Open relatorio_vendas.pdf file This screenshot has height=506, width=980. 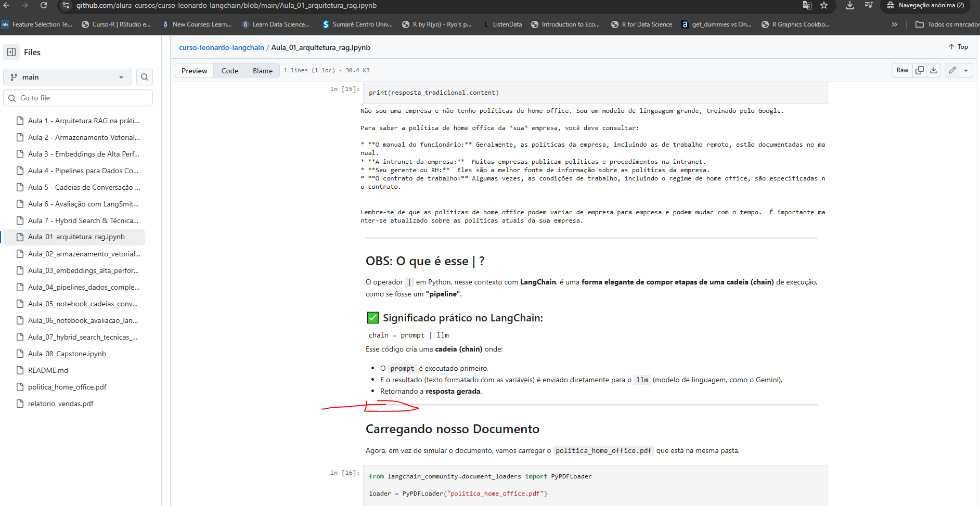click(x=60, y=404)
